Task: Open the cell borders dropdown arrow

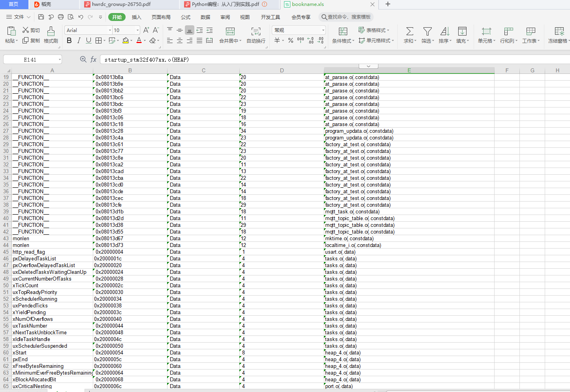Action: 104,40
